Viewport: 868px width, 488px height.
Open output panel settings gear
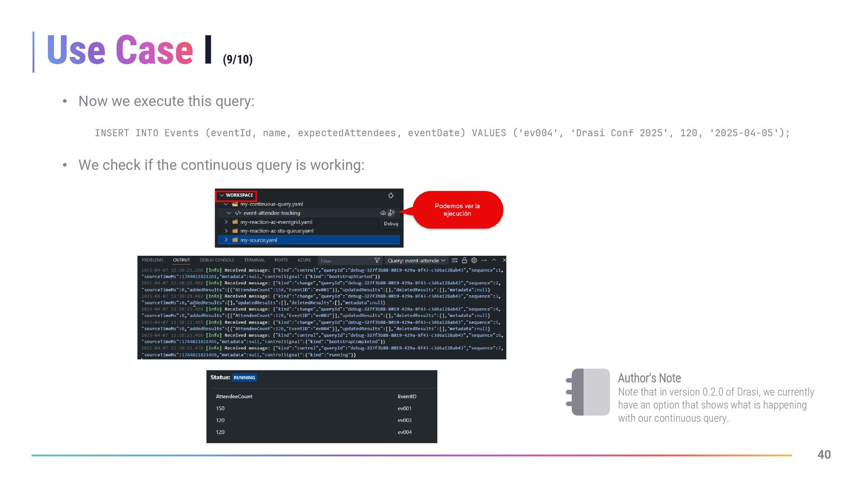click(x=474, y=260)
